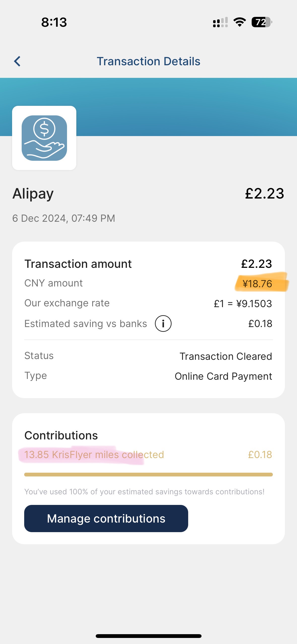Screen dimensions: 297x644
Task: Tap the exchange rate value £1 = ¥9.1503
Action: 243,304
